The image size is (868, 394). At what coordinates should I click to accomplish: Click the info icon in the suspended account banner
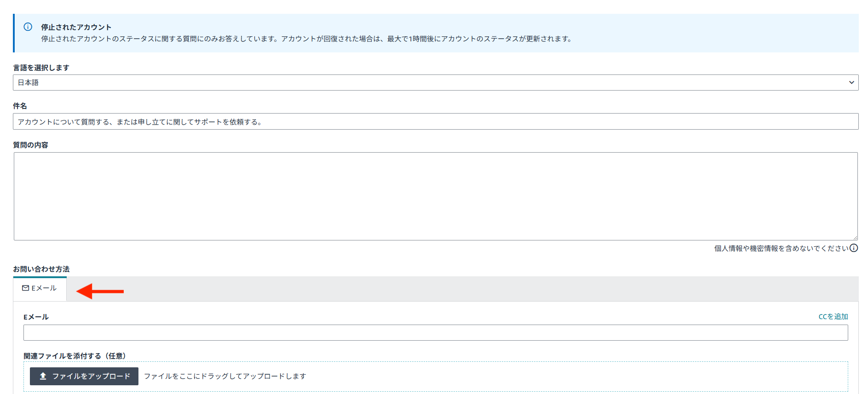28,27
